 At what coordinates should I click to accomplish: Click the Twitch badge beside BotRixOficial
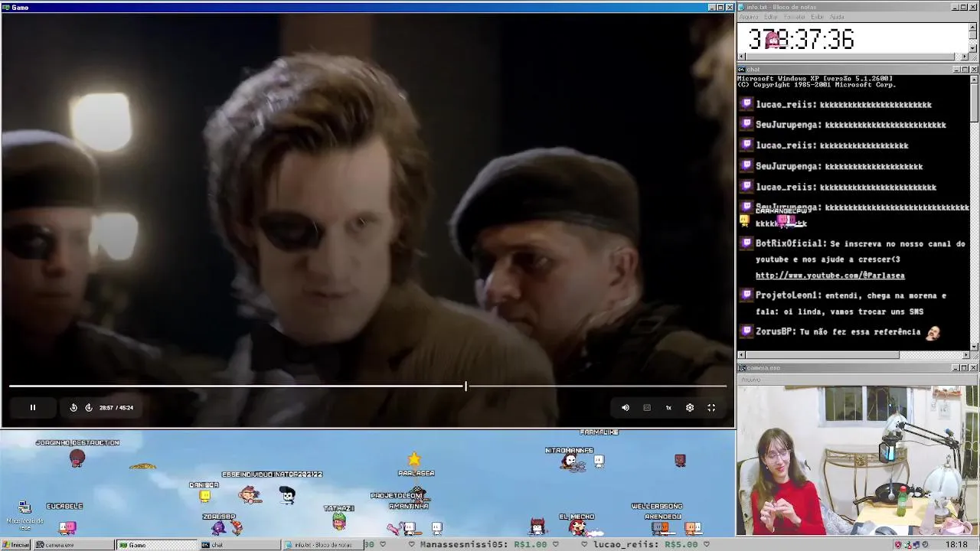coord(746,243)
